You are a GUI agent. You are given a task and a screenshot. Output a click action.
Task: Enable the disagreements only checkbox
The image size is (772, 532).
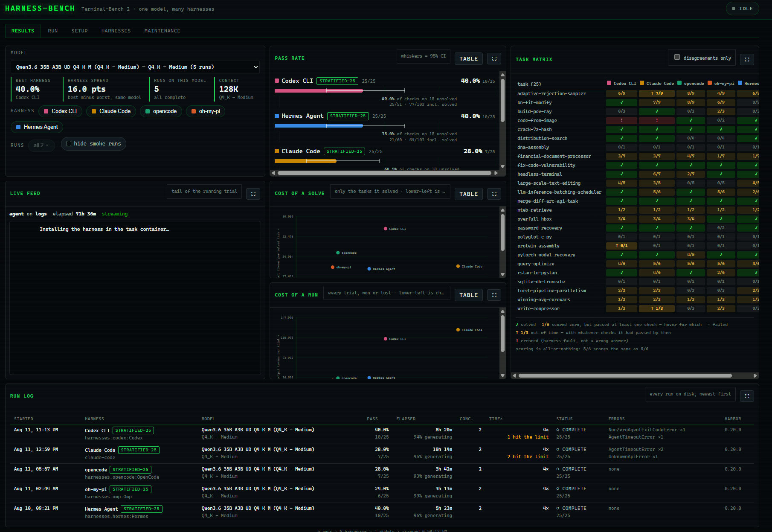[677, 57]
